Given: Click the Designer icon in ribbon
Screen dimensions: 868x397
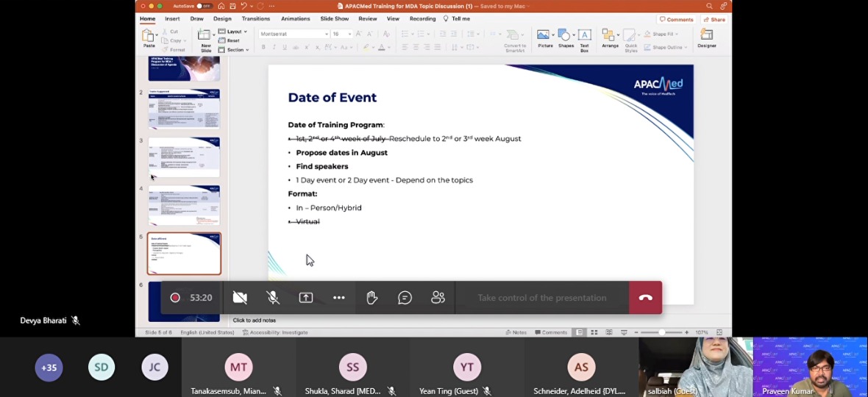Looking at the screenshot, I should click(x=706, y=38).
